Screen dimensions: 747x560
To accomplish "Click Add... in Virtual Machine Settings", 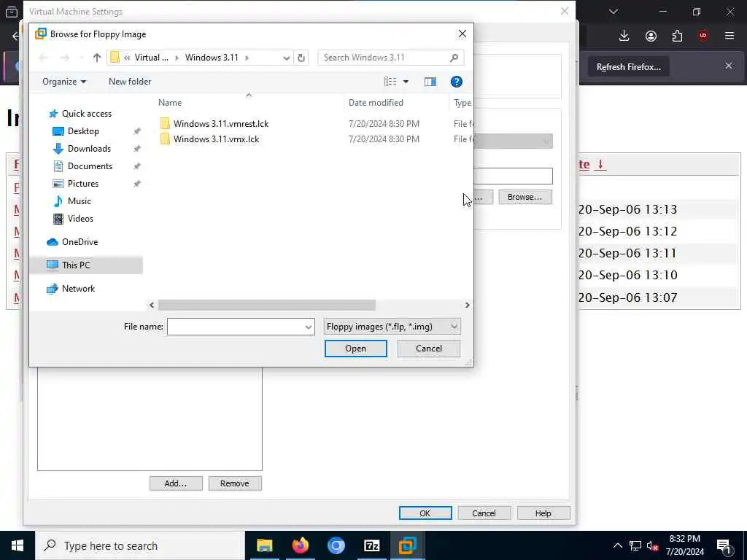I will (x=176, y=483).
